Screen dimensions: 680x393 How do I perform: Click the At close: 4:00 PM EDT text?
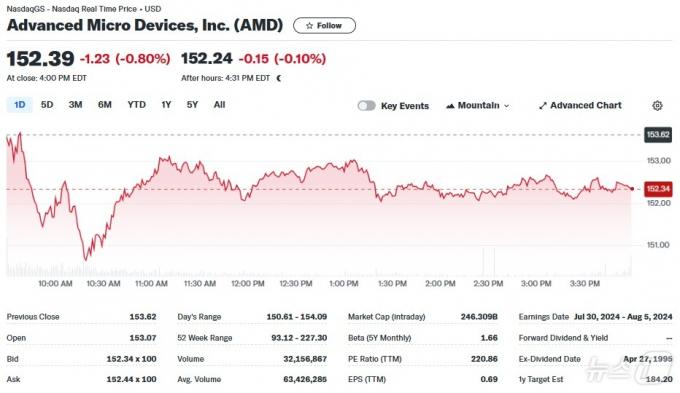coord(46,79)
